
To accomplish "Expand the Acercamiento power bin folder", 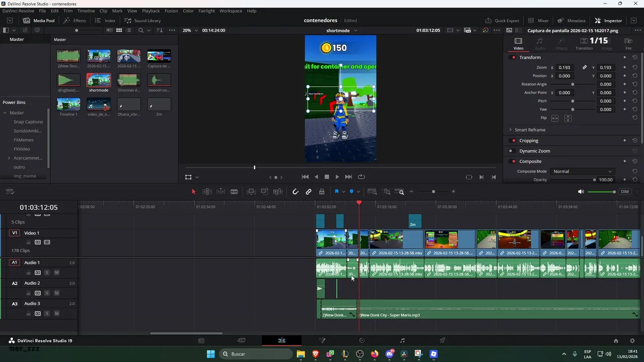I will 9,158.
